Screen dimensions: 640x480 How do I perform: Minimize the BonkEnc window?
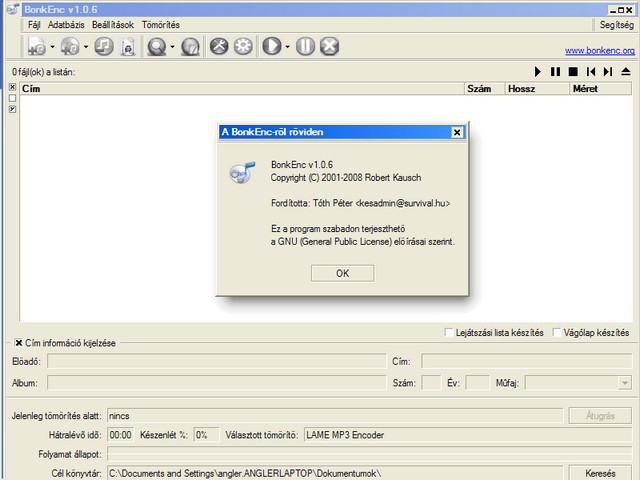pos(613,10)
